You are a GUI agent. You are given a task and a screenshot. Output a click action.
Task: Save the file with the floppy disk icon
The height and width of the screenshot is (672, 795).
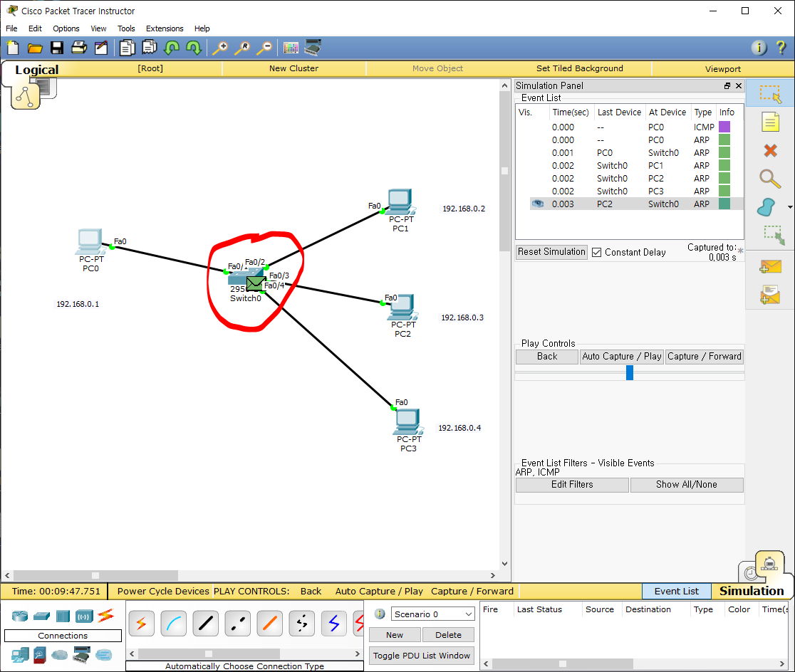point(57,48)
